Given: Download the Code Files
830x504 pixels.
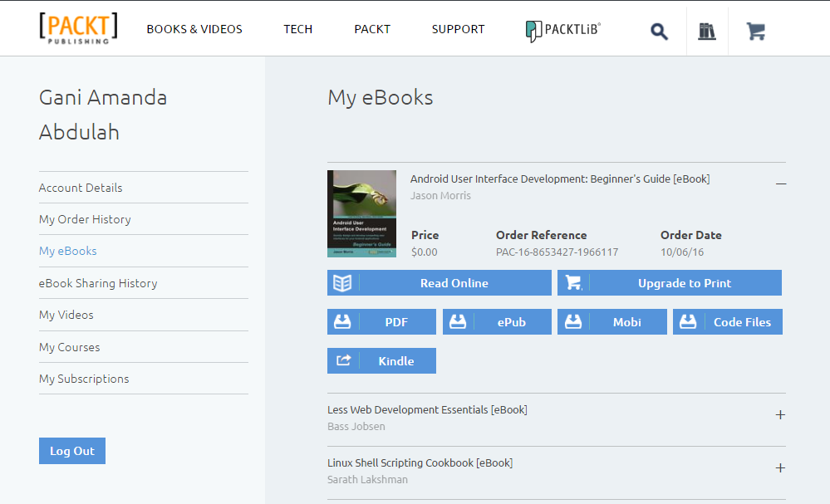Looking at the screenshot, I should coord(728,321).
